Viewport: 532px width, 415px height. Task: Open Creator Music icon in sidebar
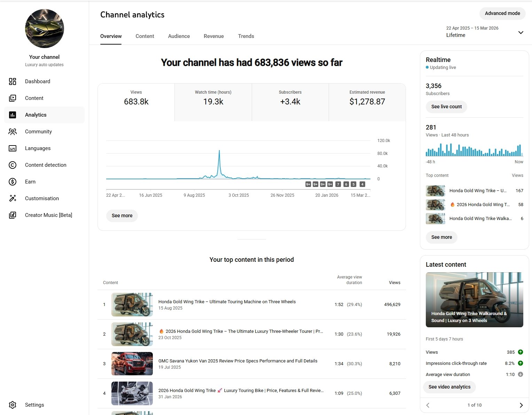click(13, 215)
